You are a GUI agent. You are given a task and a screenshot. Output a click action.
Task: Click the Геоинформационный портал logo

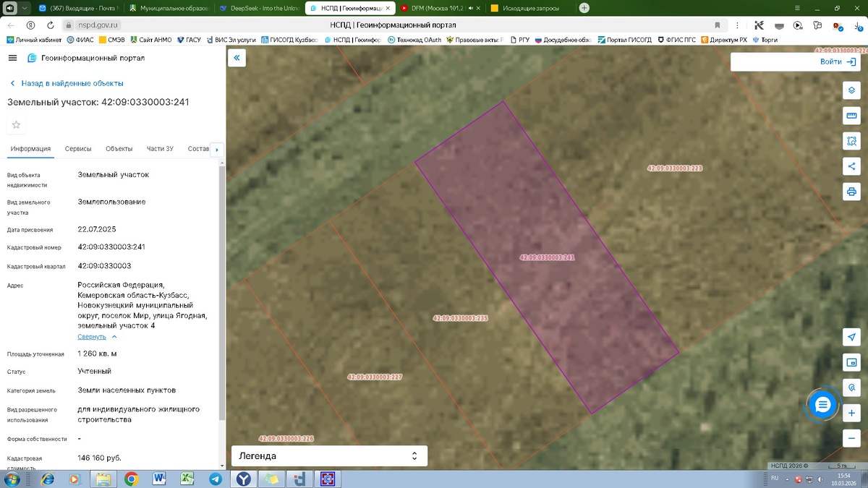[86, 58]
